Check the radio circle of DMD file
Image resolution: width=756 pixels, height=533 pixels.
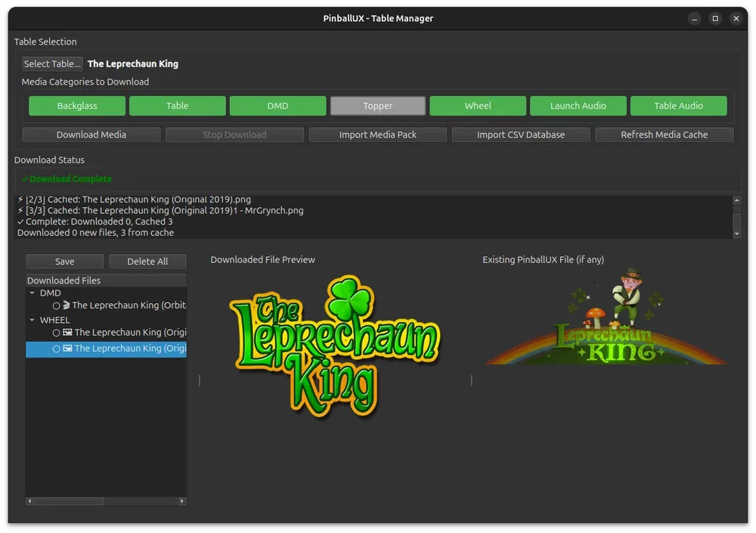(57, 305)
